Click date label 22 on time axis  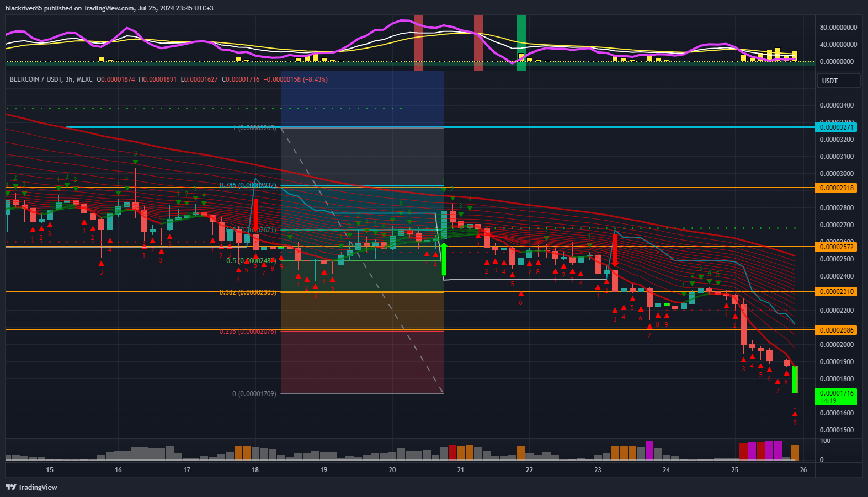point(529,470)
